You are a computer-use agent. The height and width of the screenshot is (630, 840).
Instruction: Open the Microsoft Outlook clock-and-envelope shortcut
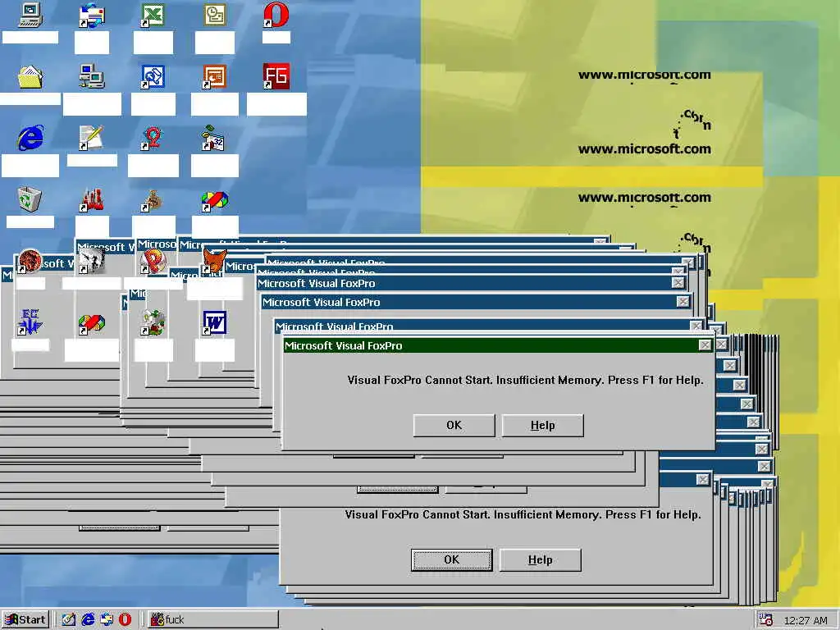(214, 15)
